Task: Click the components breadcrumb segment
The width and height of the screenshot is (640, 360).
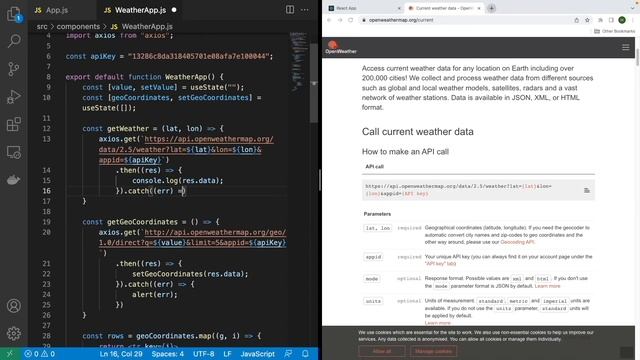Action: pos(78,27)
